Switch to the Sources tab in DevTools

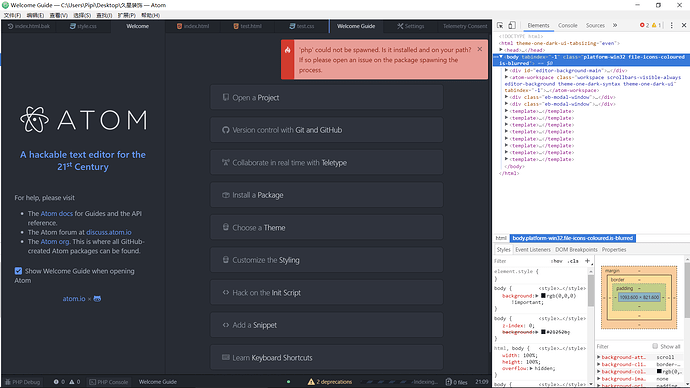pyautogui.click(x=595, y=26)
